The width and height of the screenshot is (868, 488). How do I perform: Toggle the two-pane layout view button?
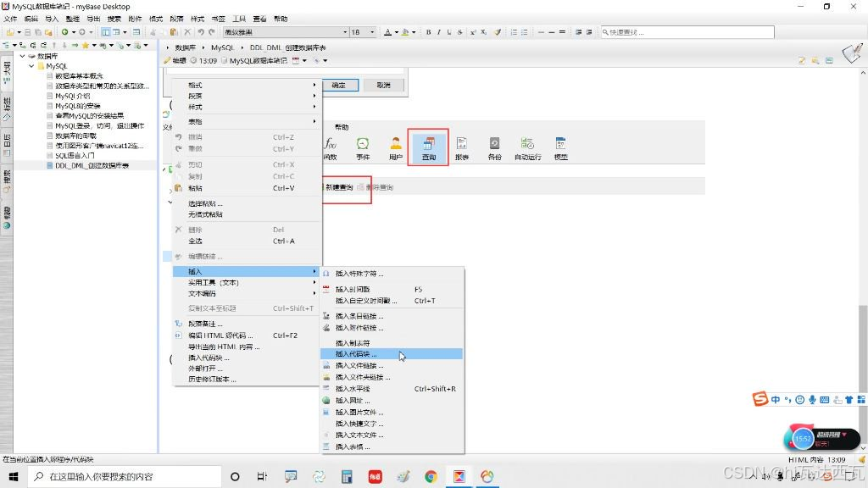point(106,32)
